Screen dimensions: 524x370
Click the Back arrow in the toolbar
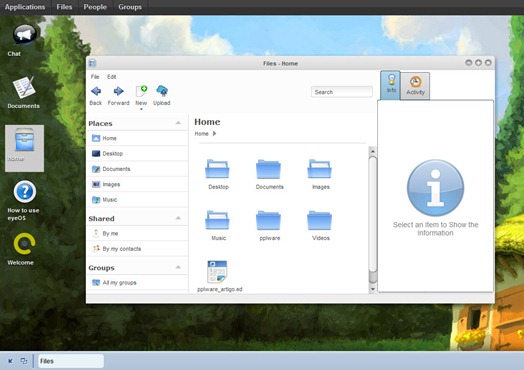click(x=96, y=91)
